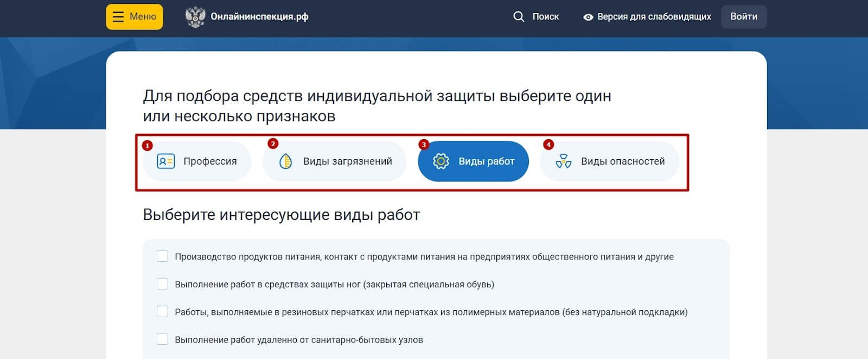This screenshot has height=359, width=868.
Task: Select the Виды опасностей tab
Action: click(622, 161)
